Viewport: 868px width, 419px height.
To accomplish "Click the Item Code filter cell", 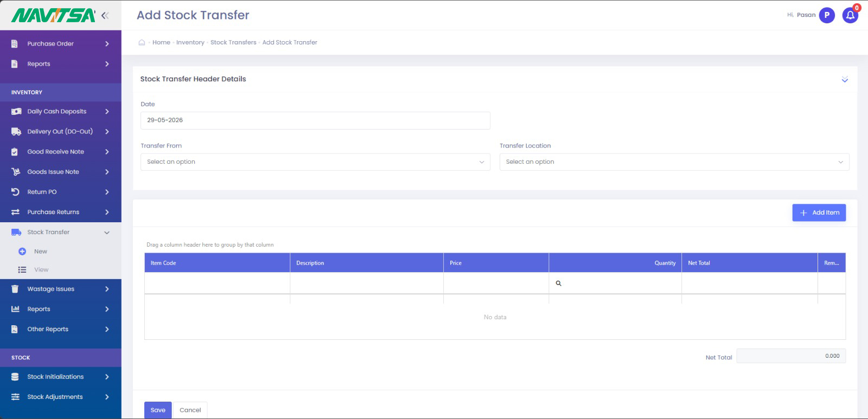I will (217, 283).
